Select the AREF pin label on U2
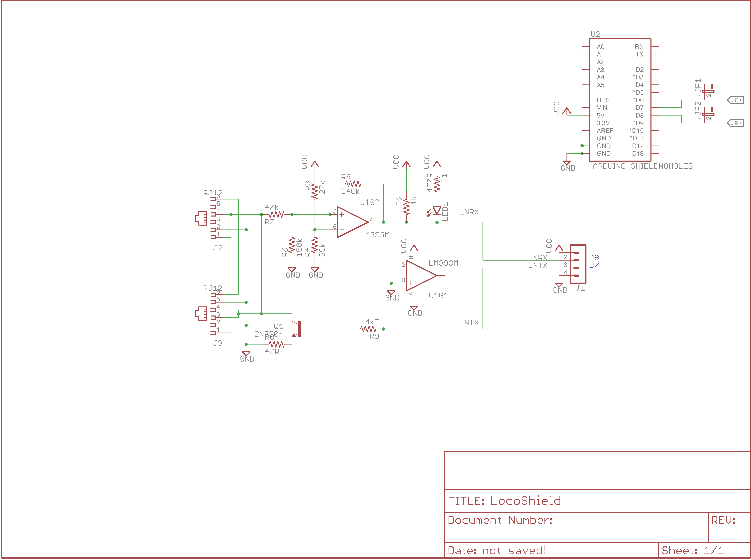Viewport: 751px width, 560px height. [605, 131]
